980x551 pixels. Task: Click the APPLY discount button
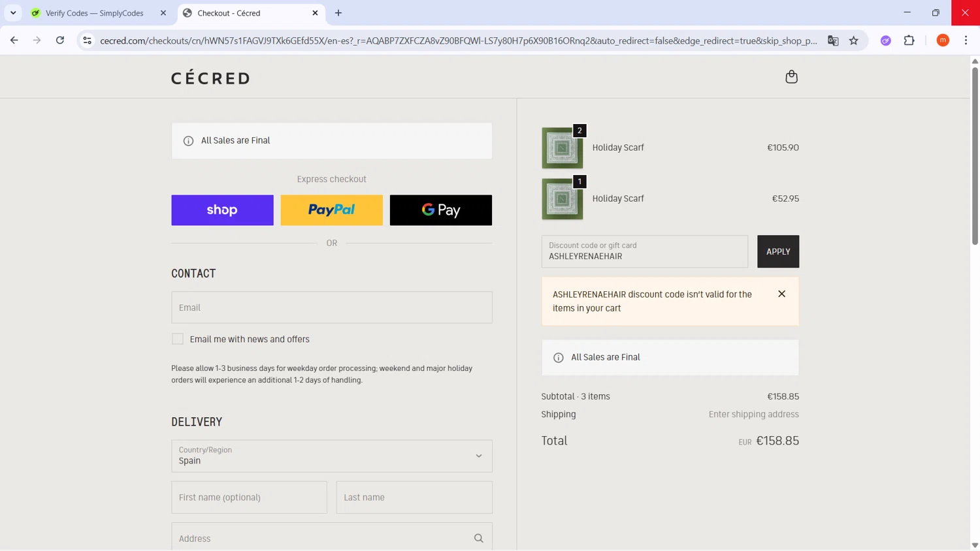[x=778, y=251]
